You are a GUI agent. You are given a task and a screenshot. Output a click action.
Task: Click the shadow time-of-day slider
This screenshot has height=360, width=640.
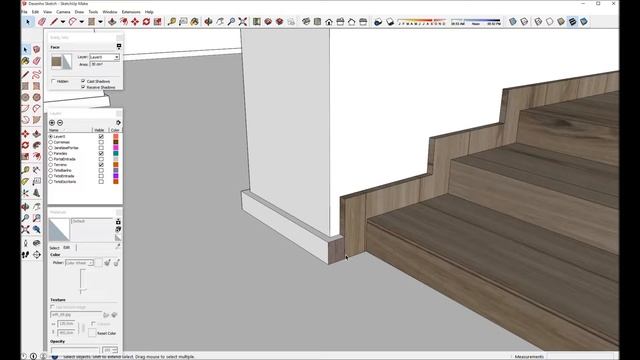point(476,20)
